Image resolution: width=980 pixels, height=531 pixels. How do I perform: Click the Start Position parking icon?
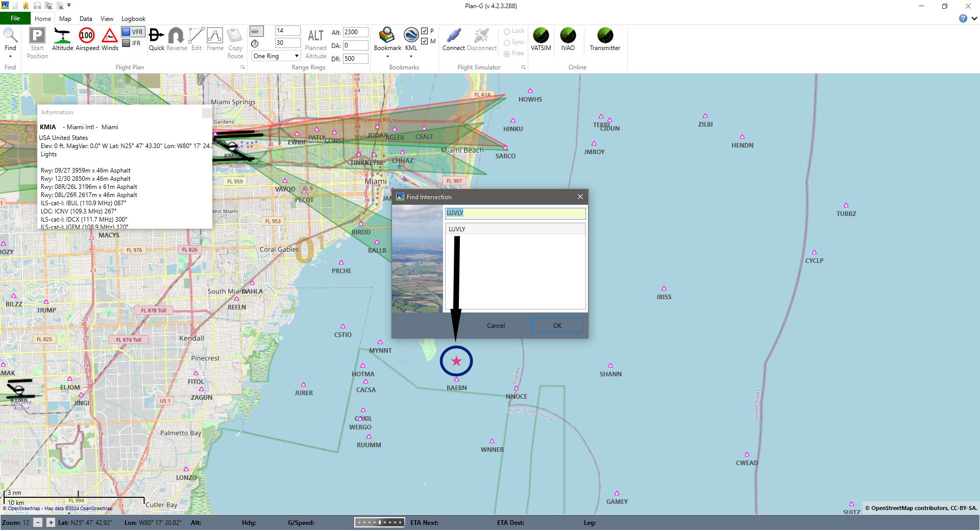pyautogui.click(x=37, y=35)
